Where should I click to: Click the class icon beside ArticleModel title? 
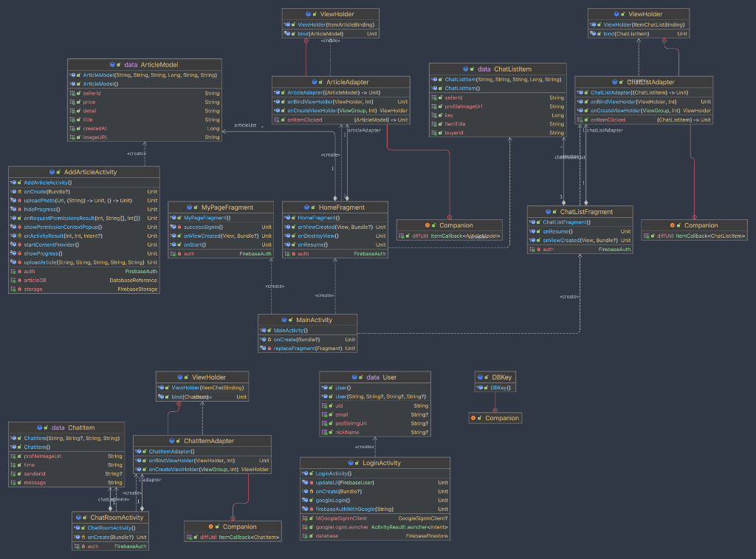click(112, 65)
